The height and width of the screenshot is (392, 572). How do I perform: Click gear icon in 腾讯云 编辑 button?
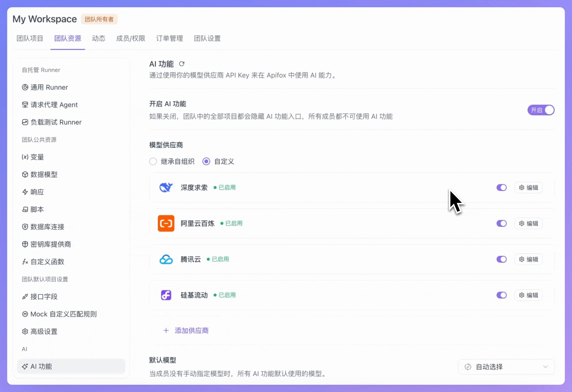522,259
